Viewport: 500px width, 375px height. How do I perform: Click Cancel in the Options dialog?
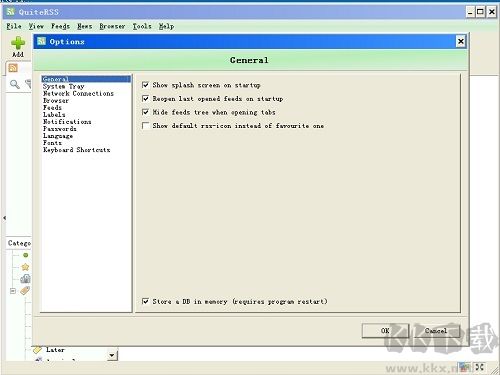[436, 331]
